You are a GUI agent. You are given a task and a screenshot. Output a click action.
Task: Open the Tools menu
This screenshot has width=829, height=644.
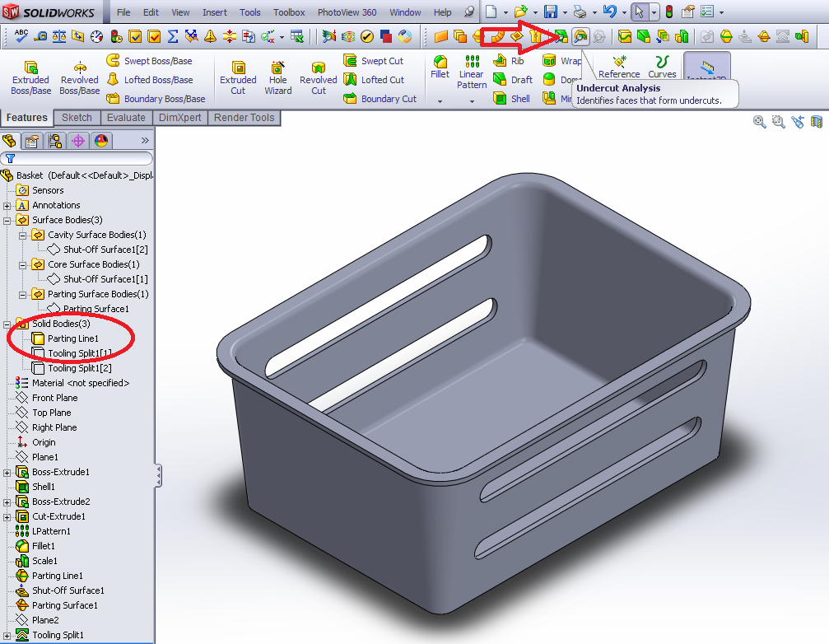pyautogui.click(x=250, y=12)
